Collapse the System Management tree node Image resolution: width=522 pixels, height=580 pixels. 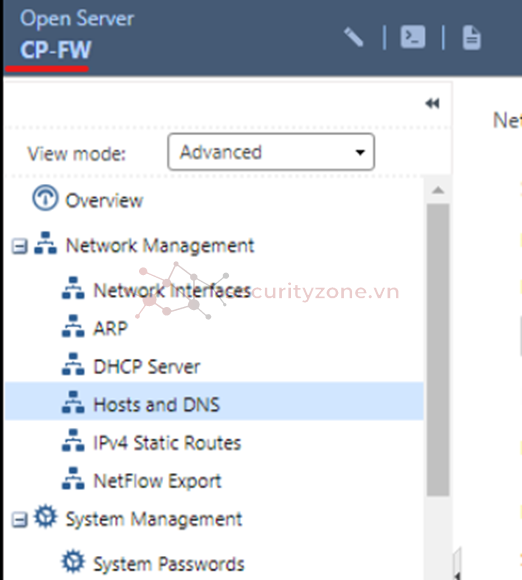pyautogui.click(x=19, y=519)
